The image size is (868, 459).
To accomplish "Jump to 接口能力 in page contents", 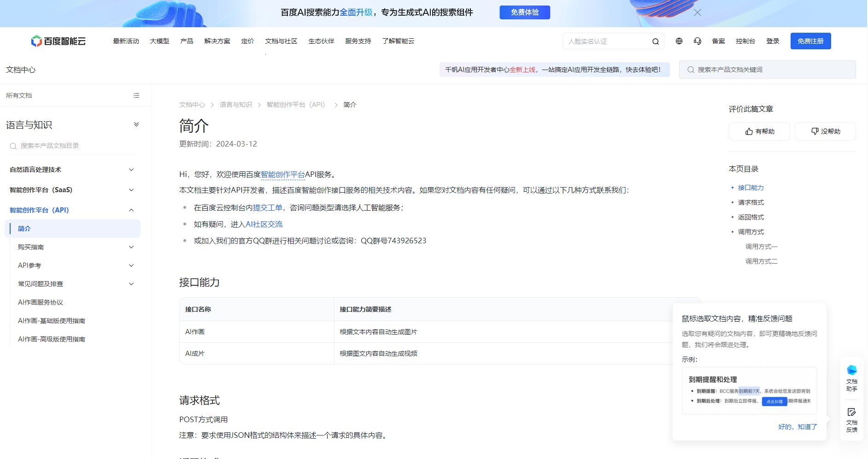I will pyautogui.click(x=751, y=188).
